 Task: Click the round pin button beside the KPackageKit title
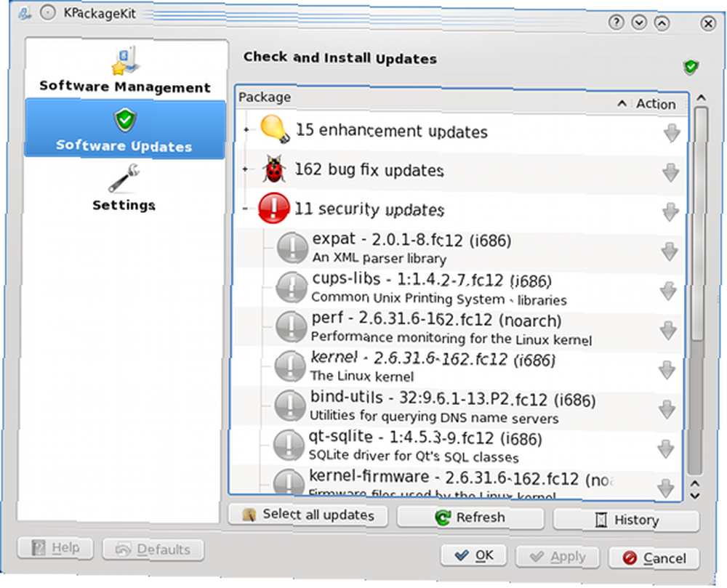(48, 12)
